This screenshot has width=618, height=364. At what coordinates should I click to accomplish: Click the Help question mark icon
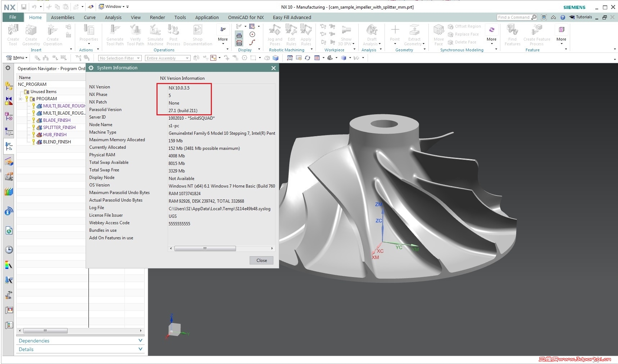[x=563, y=17]
